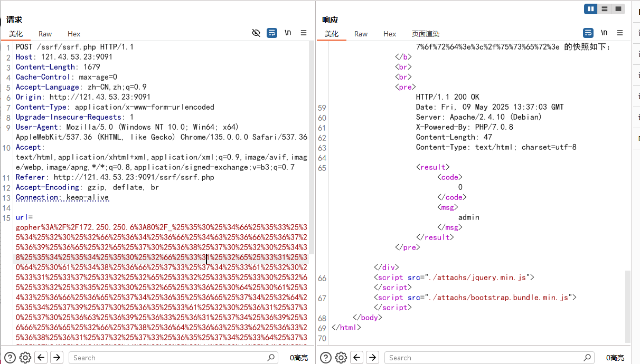Click the Referer header line
The width and height of the screenshot is (640, 364).
pos(115,177)
